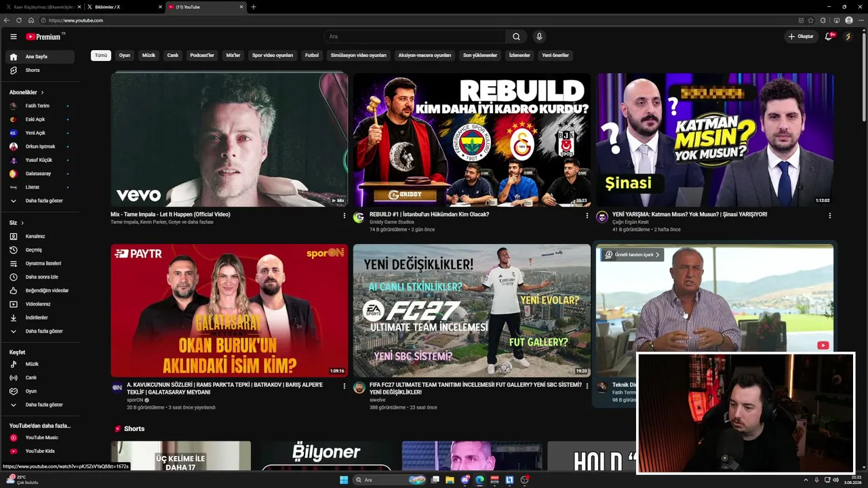Open İndirilenler downloads

click(40, 318)
